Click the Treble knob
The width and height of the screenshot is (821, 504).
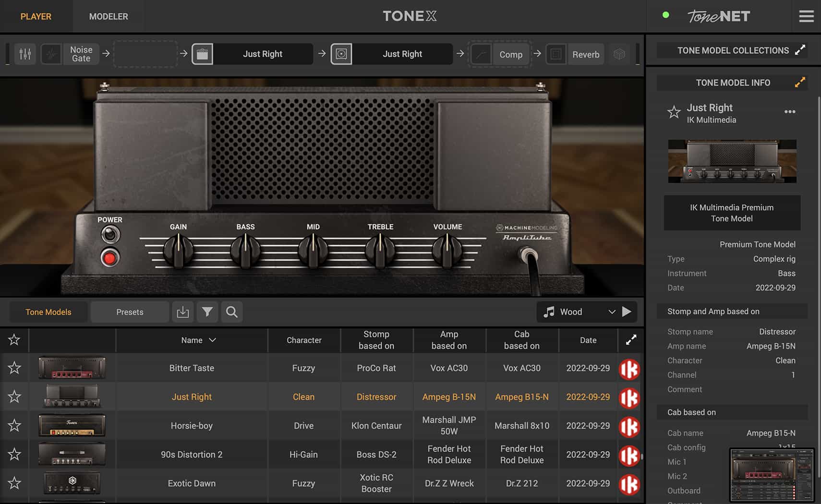point(380,251)
